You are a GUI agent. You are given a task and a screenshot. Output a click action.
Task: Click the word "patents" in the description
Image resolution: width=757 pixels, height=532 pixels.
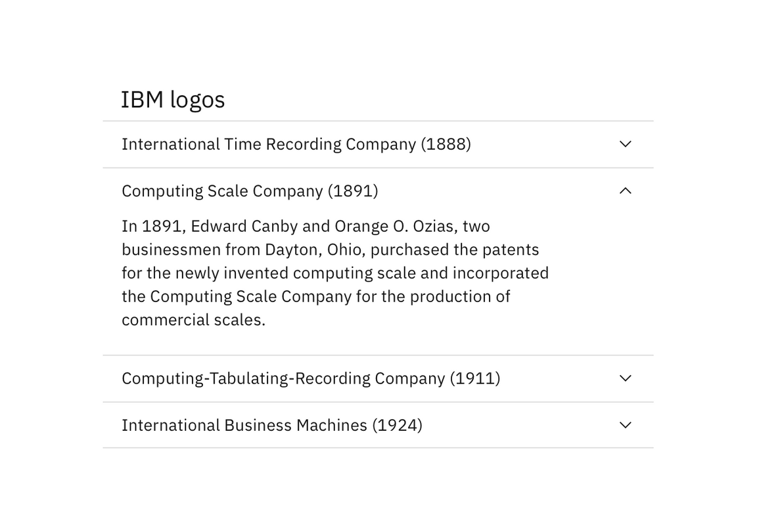pyautogui.click(x=510, y=250)
